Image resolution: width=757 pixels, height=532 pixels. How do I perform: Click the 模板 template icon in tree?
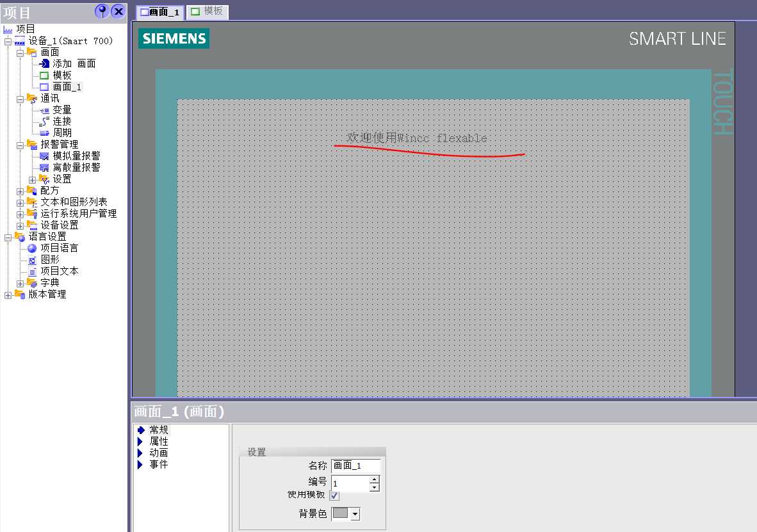pyautogui.click(x=44, y=76)
